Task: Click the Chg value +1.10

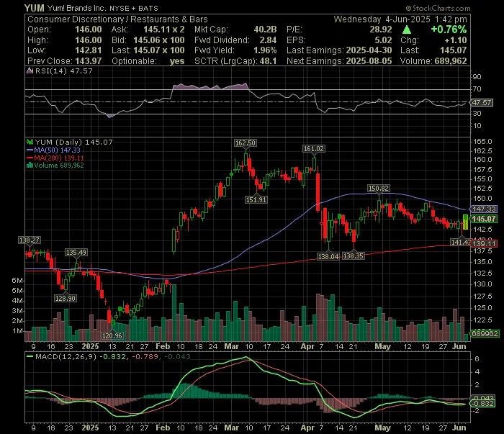Action: point(456,40)
